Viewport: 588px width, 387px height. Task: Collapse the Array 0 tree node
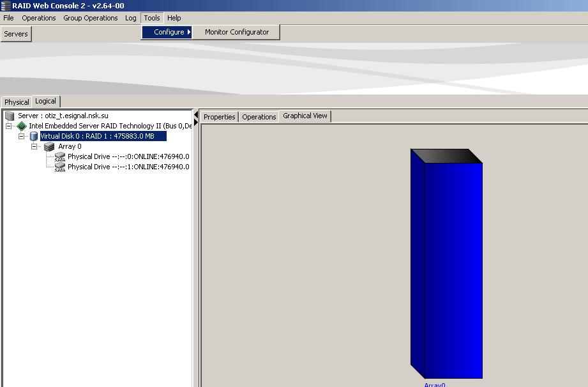(x=34, y=146)
